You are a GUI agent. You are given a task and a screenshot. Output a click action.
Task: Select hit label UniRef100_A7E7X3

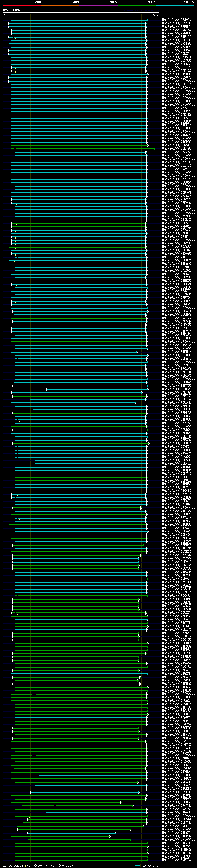[177, 396]
